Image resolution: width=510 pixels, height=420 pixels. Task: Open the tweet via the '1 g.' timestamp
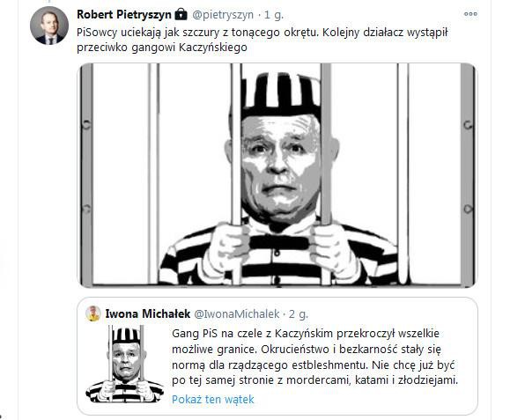coord(274,15)
